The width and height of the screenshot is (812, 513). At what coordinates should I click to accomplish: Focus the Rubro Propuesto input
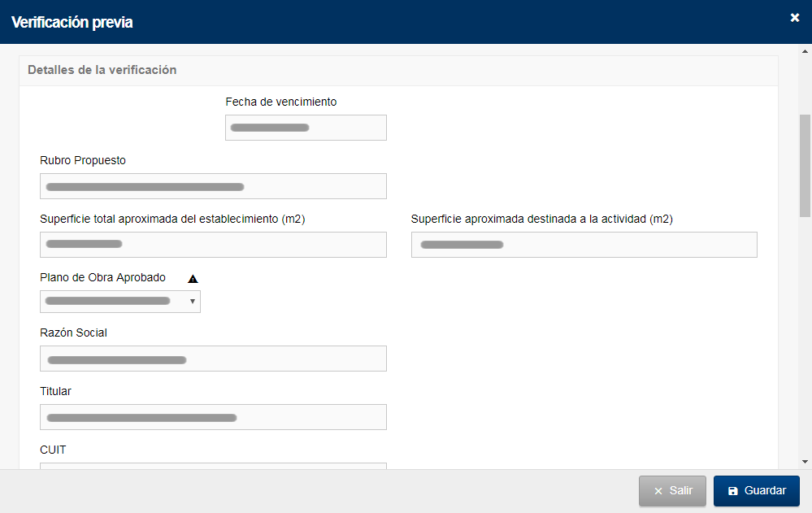coord(213,186)
